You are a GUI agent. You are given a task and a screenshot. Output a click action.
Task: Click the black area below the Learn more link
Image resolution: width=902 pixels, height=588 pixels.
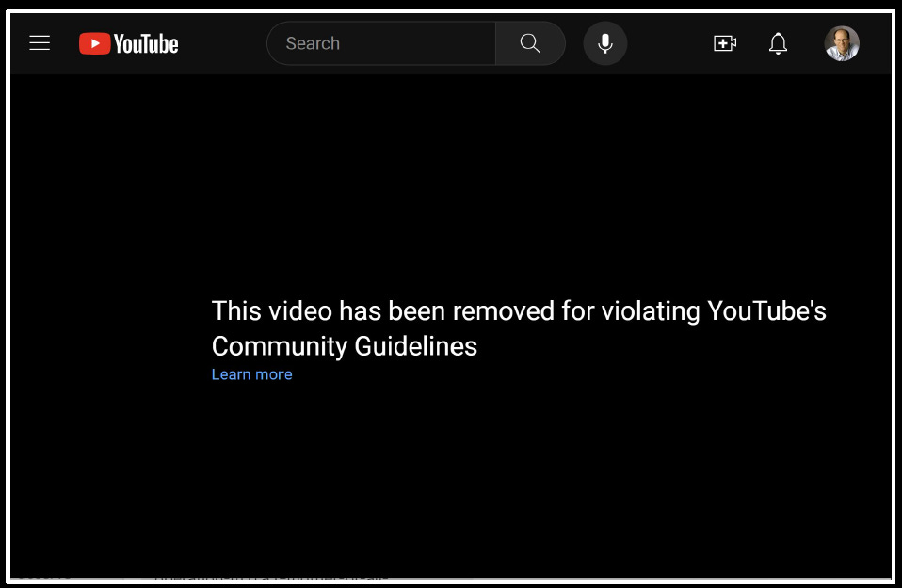pos(451,477)
